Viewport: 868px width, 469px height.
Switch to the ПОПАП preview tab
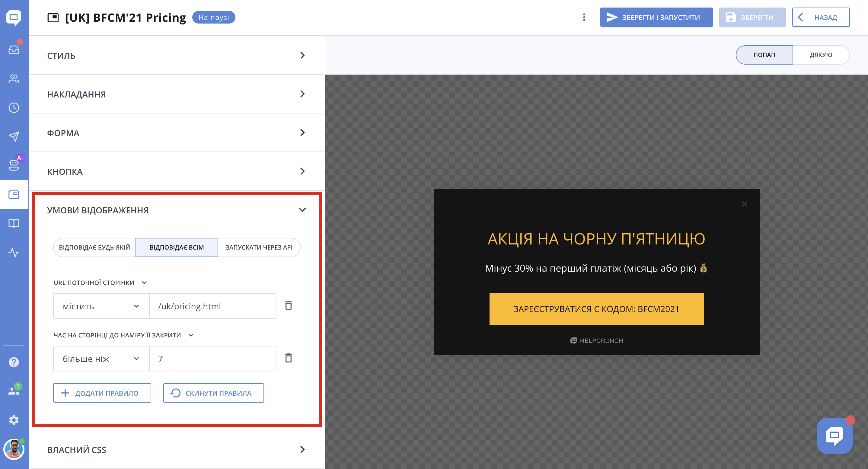[764, 55]
